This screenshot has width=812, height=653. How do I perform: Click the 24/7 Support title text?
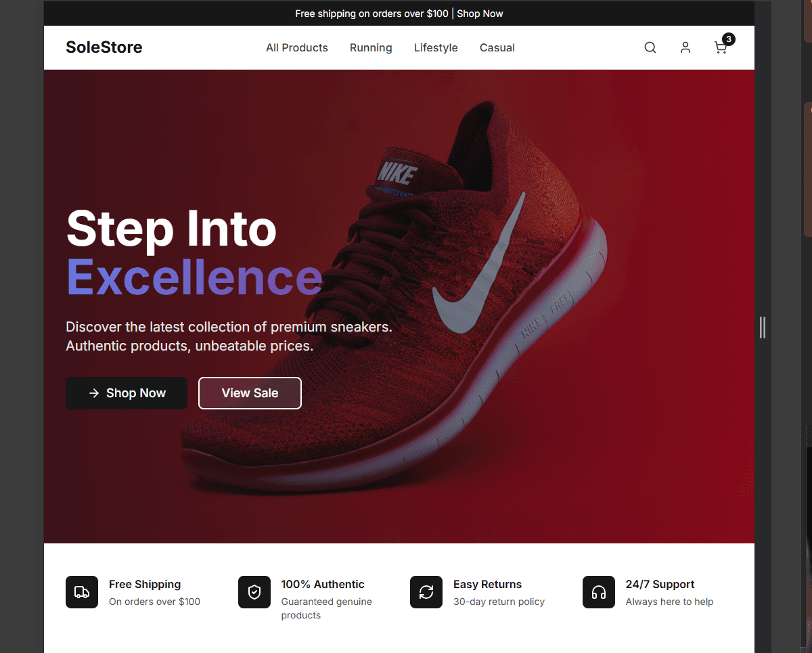point(660,584)
